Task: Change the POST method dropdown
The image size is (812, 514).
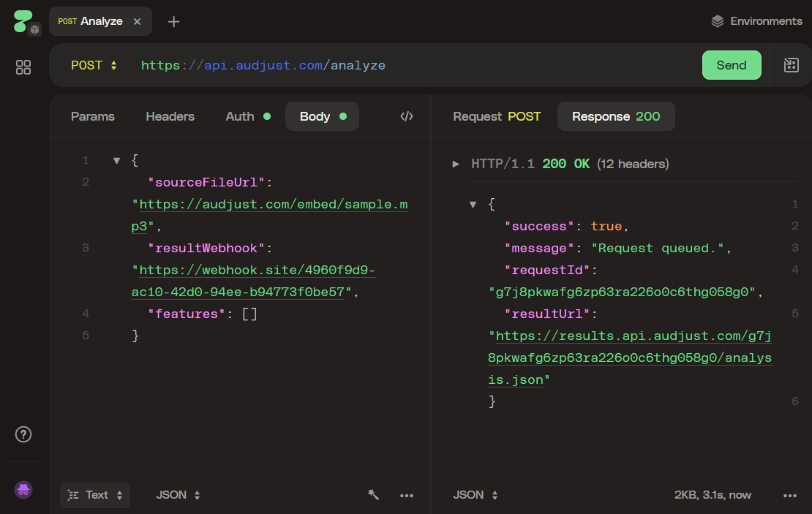Action: 94,65
